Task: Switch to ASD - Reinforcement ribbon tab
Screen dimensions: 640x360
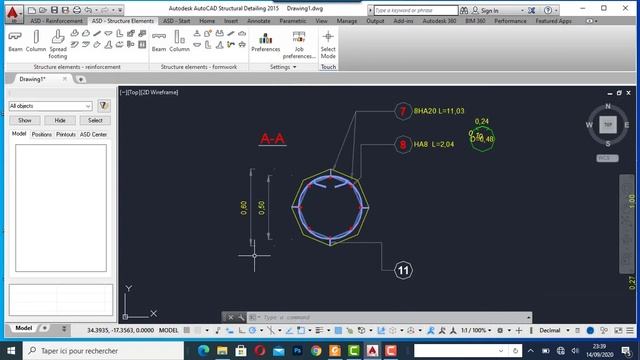Action: click(56, 21)
